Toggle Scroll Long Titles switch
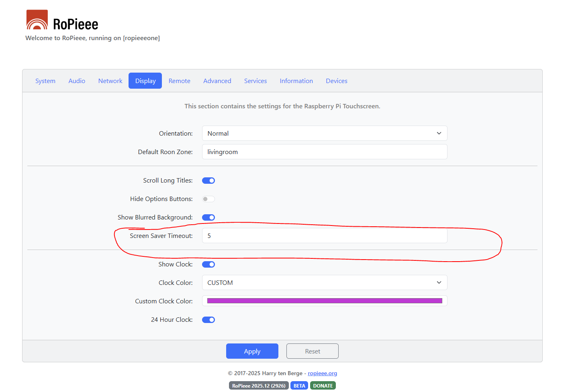564x392 pixels. (x=208, y=181)
